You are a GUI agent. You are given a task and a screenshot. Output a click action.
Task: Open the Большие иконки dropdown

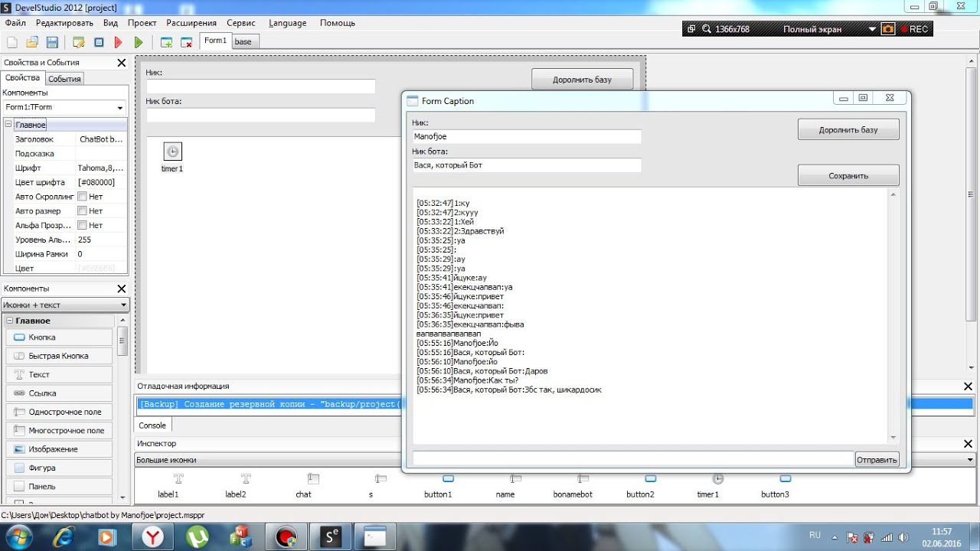point(970,460)
